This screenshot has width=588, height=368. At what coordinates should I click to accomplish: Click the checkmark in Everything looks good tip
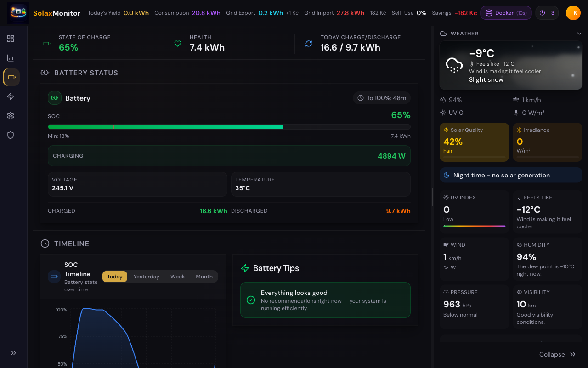[251, 300]
